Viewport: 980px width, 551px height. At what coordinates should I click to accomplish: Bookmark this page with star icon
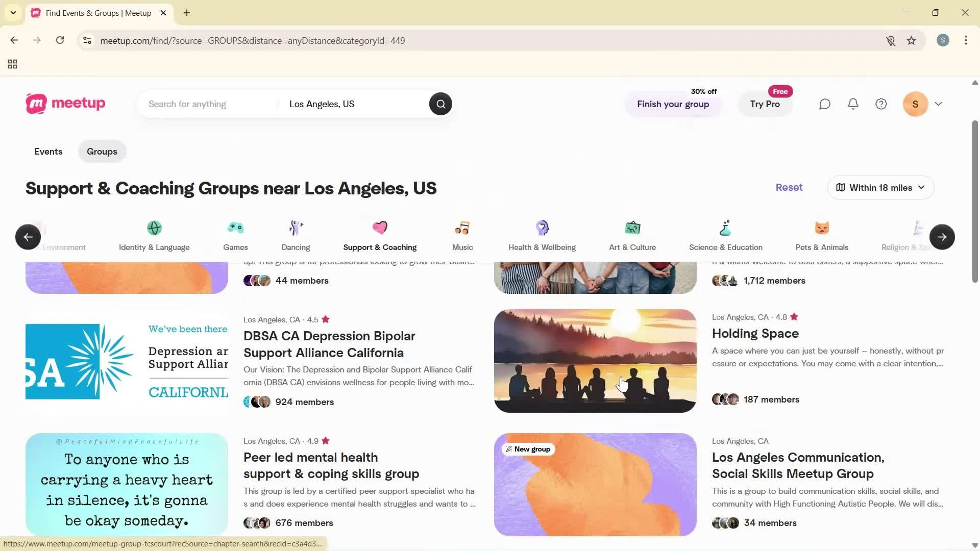[x=912, y=41]
